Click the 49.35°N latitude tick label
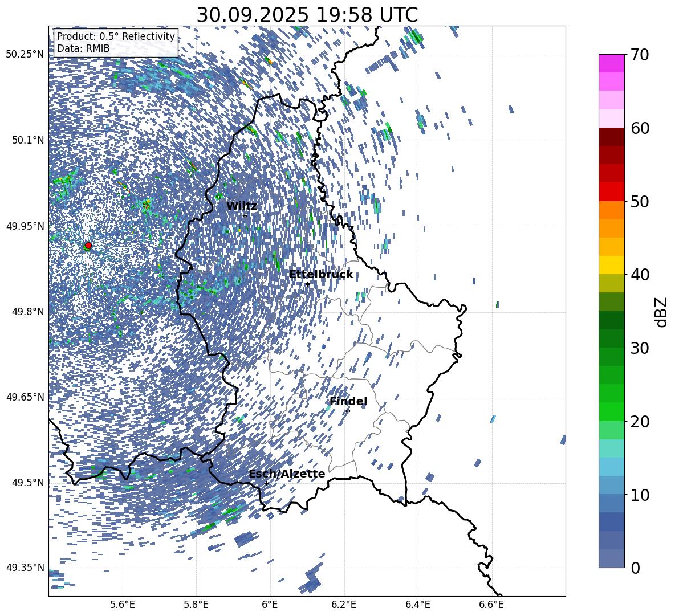 pyautogui.click(x=25, y=568)
